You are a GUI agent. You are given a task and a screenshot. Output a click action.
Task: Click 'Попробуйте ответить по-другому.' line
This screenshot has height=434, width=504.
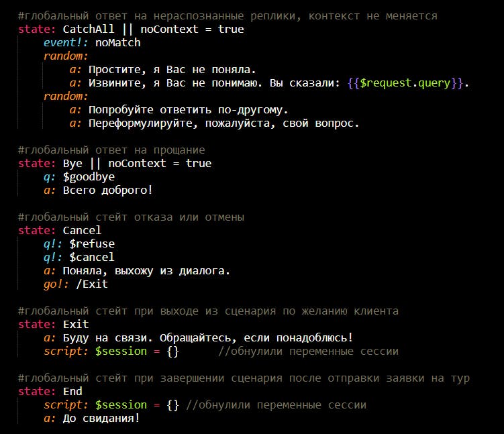click(189, 110)
